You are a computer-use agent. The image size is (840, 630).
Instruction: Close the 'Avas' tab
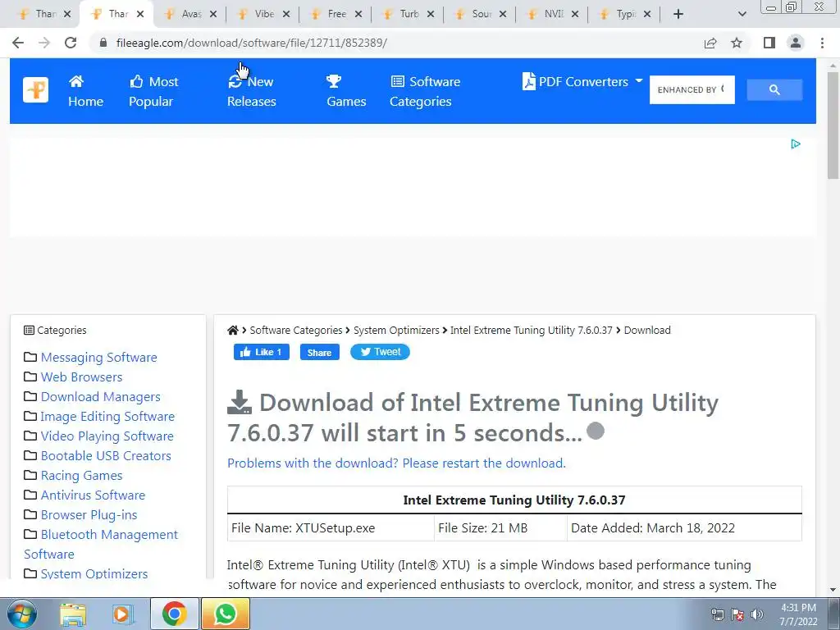(x=213, y=14)
